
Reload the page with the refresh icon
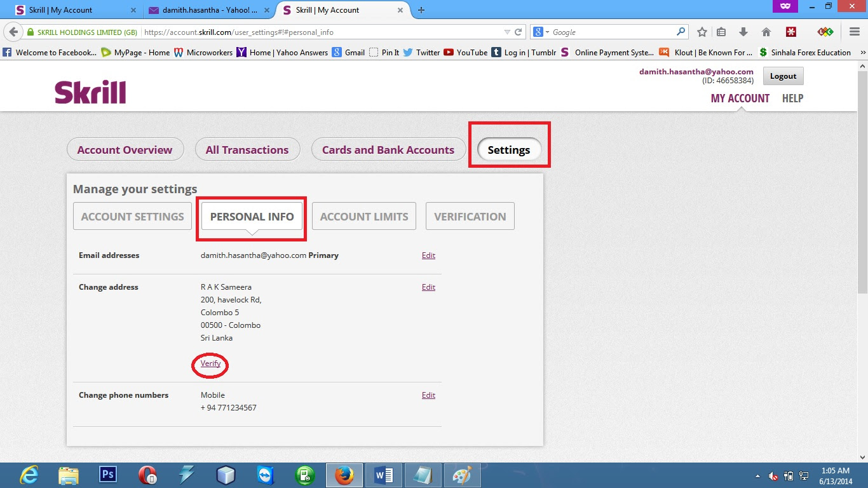519,32
